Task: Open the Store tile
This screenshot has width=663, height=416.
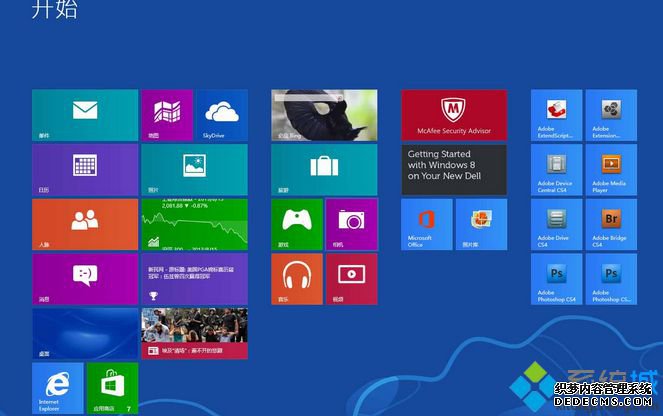Action: click(112, 388)
